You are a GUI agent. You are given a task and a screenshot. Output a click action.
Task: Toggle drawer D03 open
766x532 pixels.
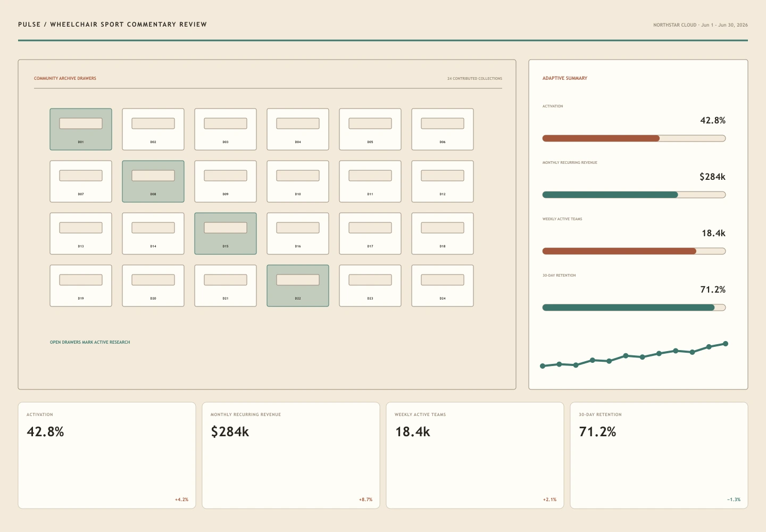click(x=226, y=129)
